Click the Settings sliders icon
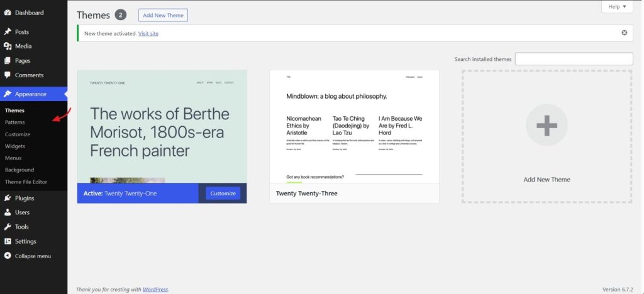Image resolution: width=644 pixels, height=294 pixels. 8,241
